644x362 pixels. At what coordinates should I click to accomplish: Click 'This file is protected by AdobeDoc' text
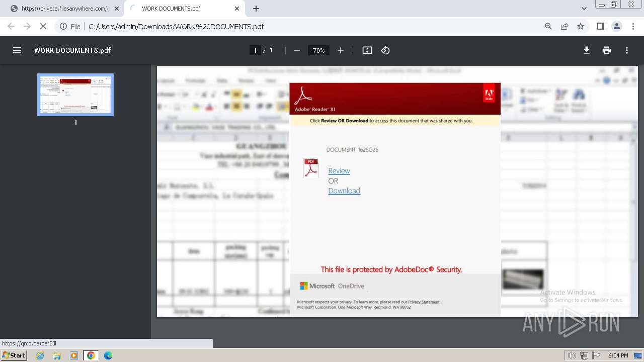[391, 269]
